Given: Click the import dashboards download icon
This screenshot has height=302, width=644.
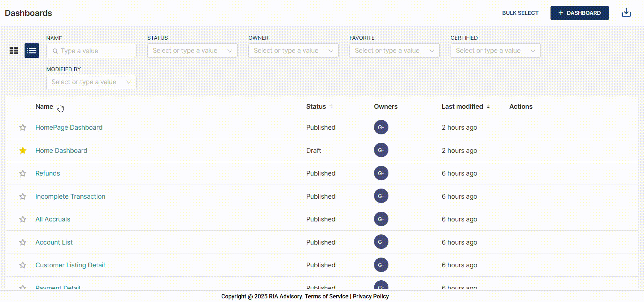Looking at the screenshot, I should (626, 13).
